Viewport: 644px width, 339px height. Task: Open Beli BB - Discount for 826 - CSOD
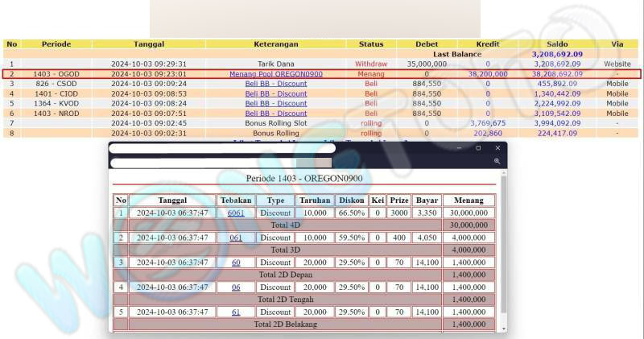[276, 84]
